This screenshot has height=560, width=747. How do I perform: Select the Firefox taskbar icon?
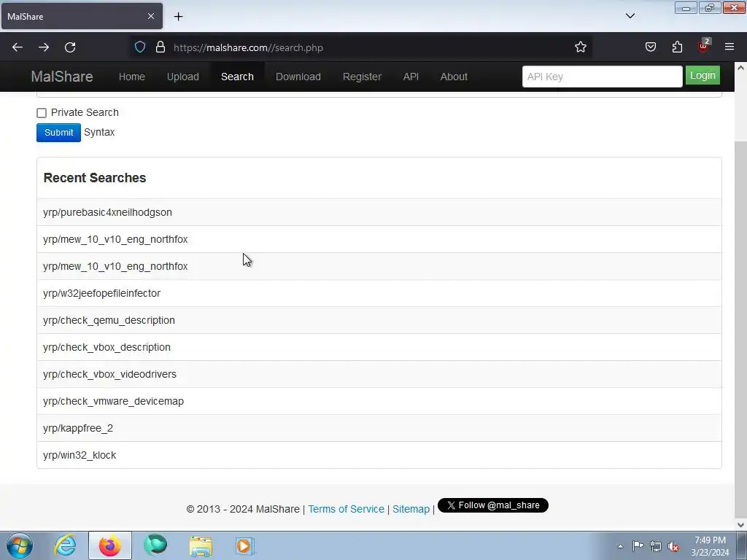tap(110, 545)
